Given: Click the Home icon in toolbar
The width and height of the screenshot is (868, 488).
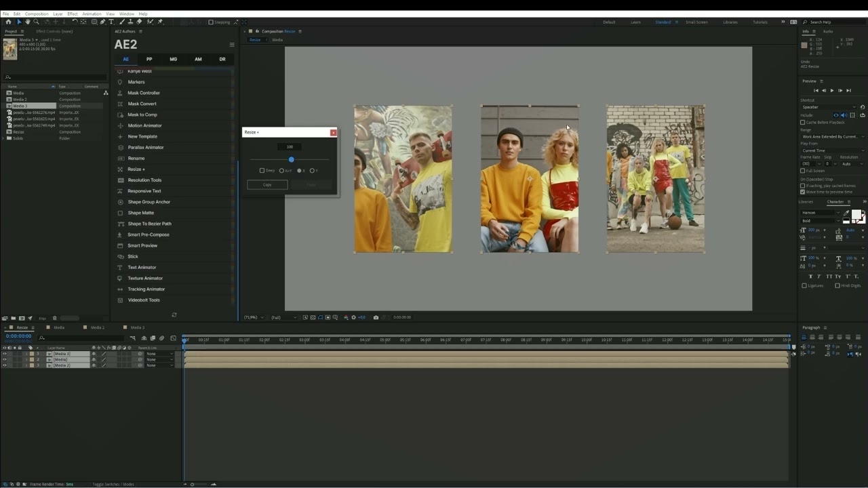Looking at the screenshot, I should point(8,22).
